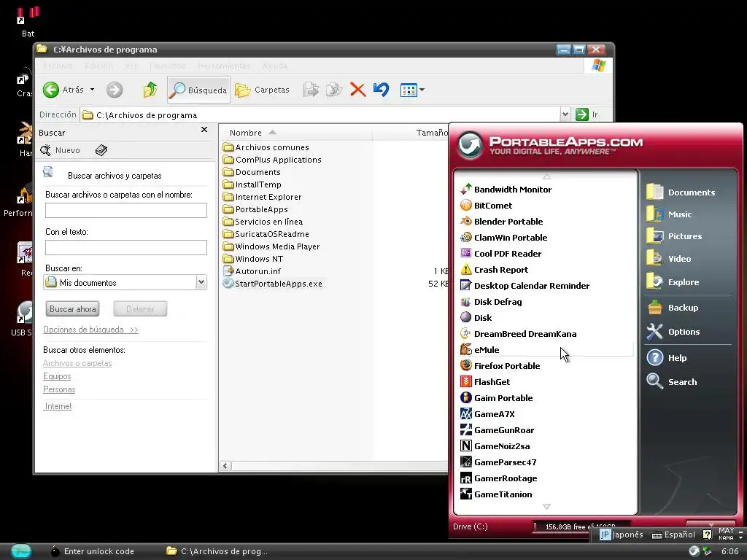Switch to Enter unlock code taskbar item
The width and height of the screenshot is (747, 560).
pos(93,551)
